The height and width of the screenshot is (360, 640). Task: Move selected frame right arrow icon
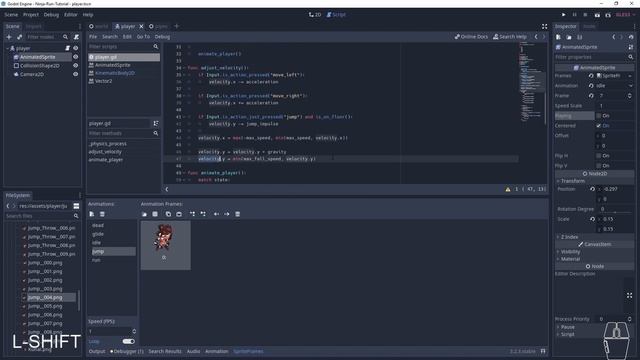[227, 214]
